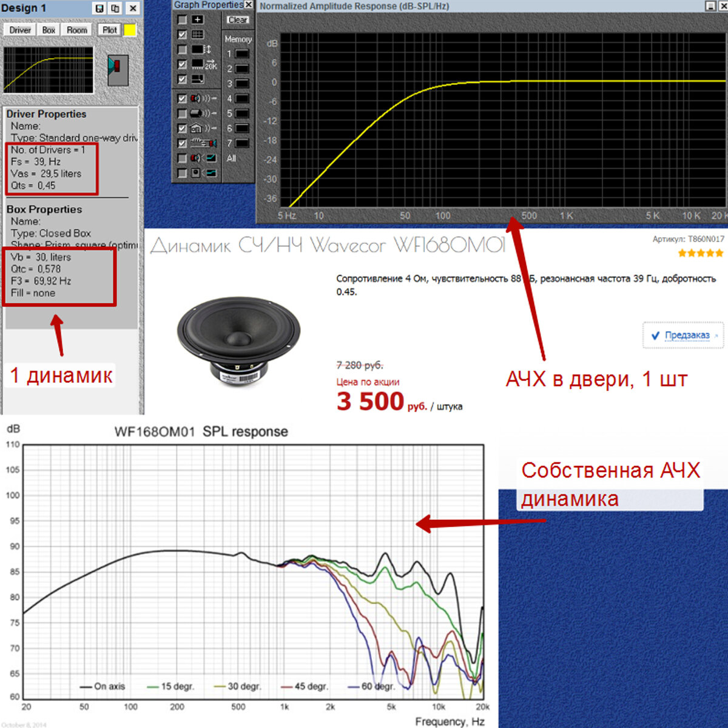Open the yellow plot color swatch
The height and width of the screenshot is (728, 728).
(x=130, y=30)
